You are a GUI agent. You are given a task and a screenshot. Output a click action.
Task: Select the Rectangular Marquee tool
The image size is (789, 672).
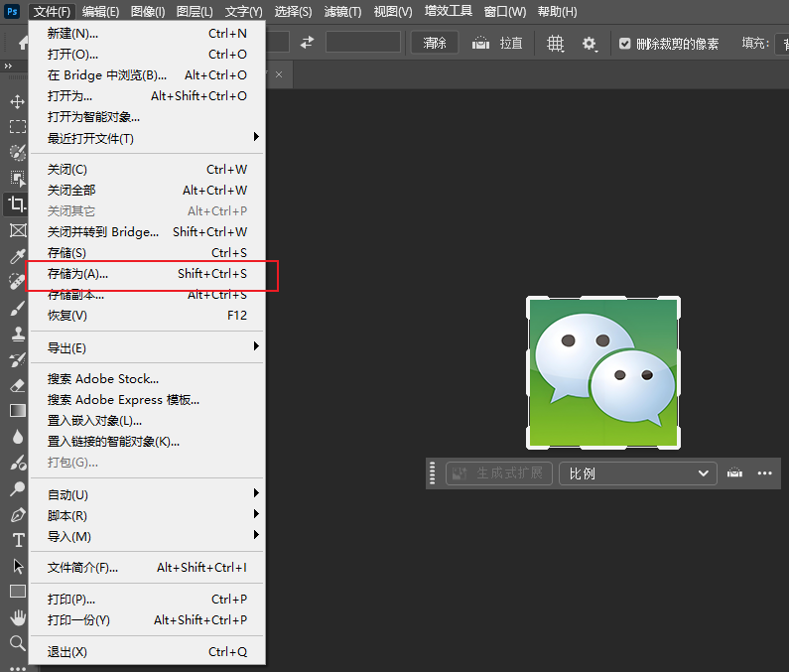[x=18, y=126]
